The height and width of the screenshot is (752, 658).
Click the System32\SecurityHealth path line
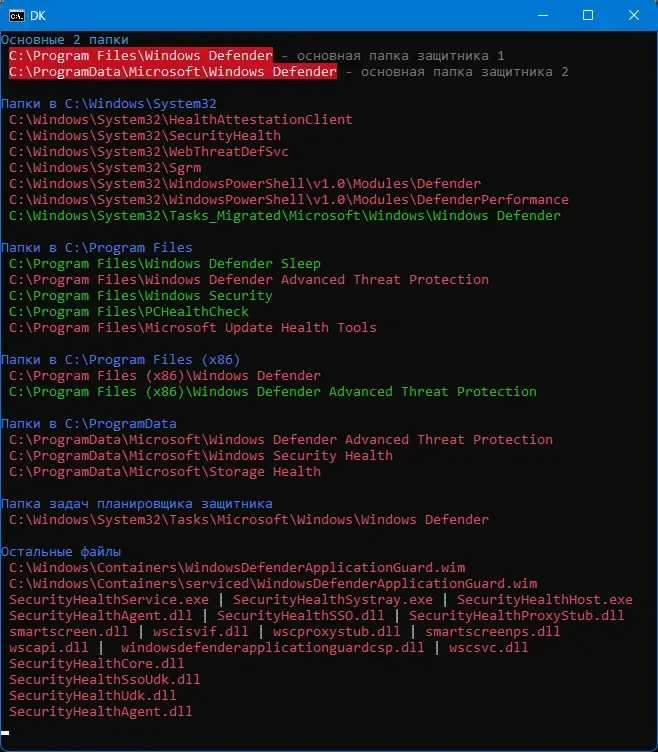pyautogui.click(x=144, y=136)
